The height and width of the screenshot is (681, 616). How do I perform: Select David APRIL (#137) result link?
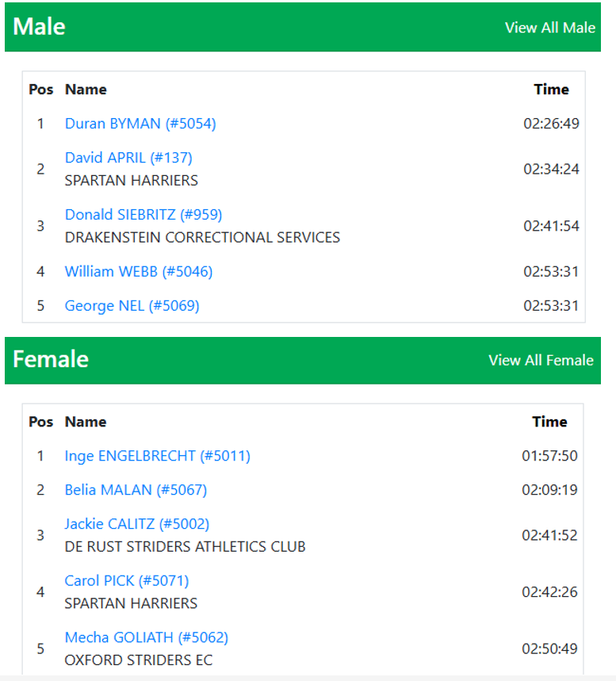tap(128, 158)
